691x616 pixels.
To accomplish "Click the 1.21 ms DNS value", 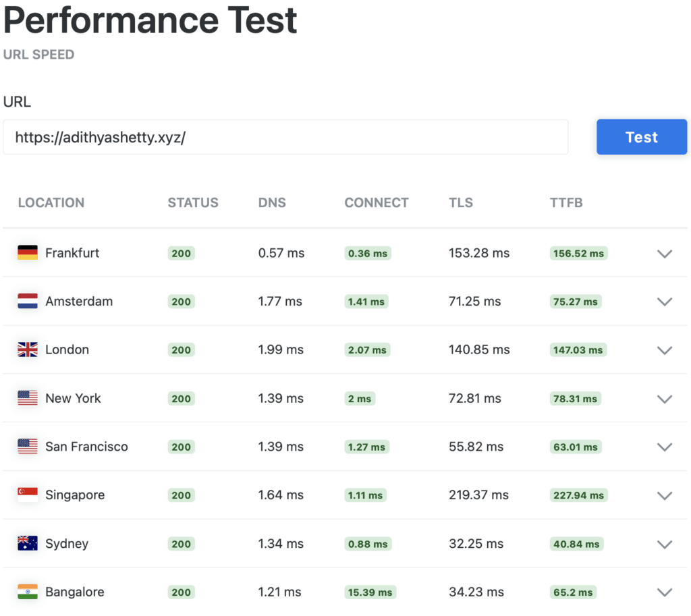I will pyautogui.click(x=279, y=592).
